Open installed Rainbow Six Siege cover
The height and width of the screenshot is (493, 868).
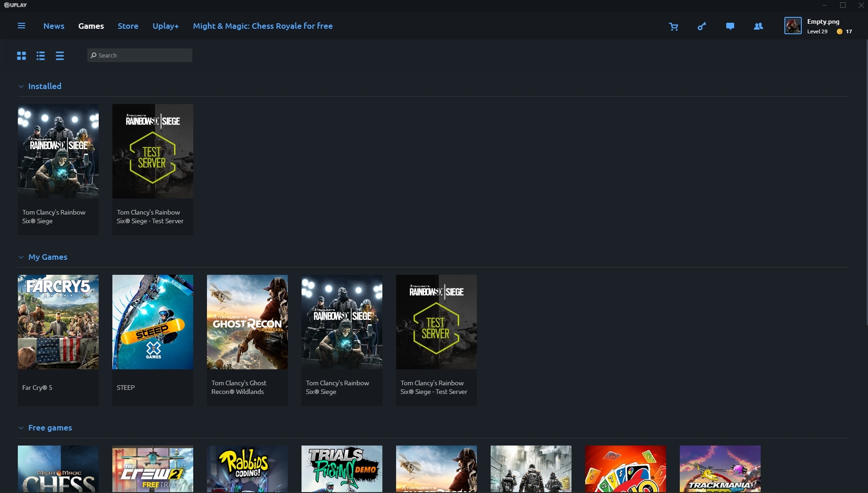click(58, 151)
